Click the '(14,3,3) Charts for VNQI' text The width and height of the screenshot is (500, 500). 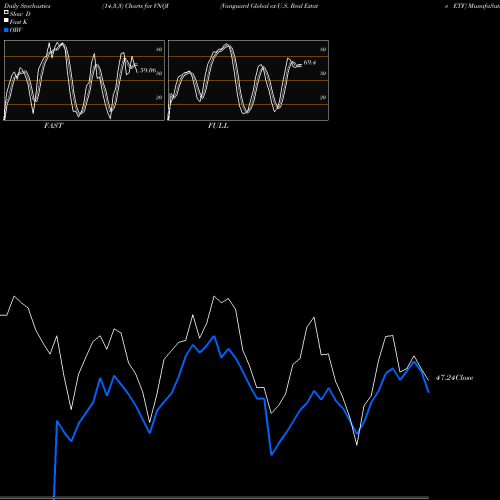(135, 6)
